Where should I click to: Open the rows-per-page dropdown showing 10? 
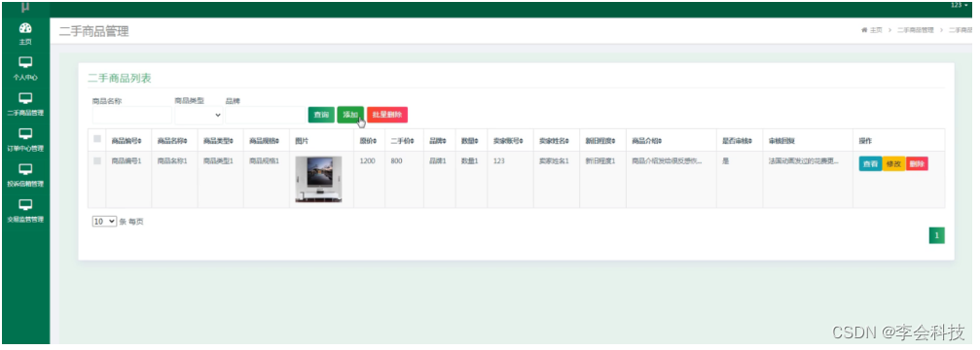pyautogui.click(x=104, y=221)
